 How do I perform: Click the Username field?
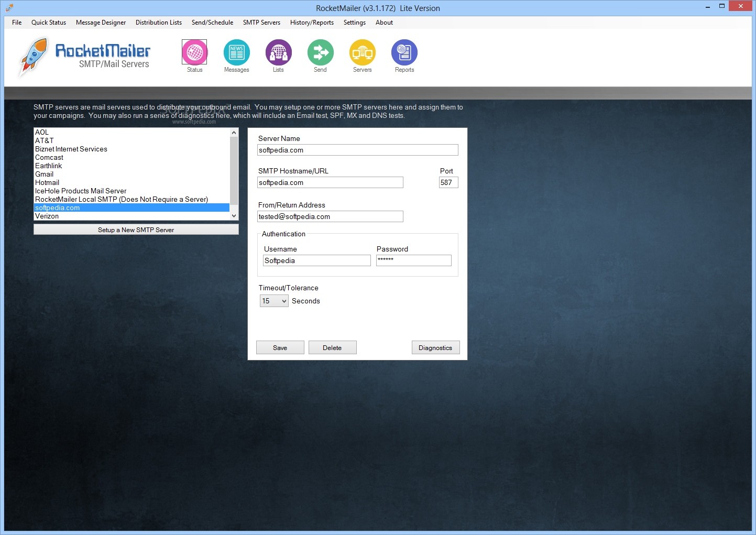click(317, 260)
